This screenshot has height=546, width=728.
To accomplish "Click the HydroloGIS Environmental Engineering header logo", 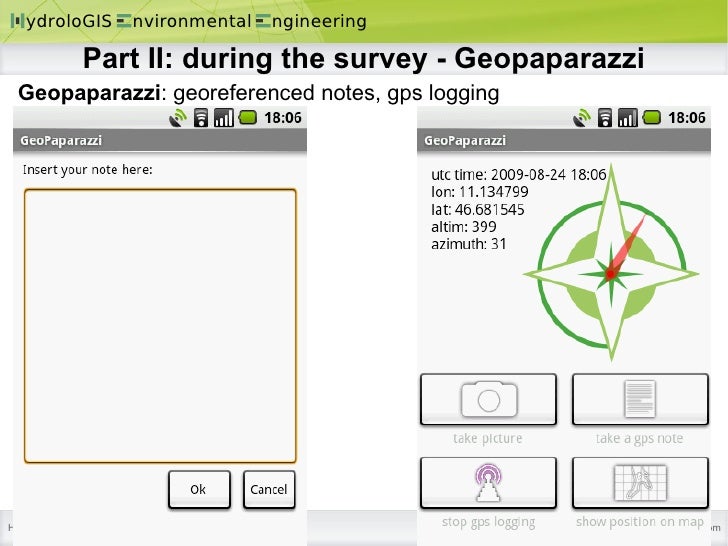I will coord(188,21).
